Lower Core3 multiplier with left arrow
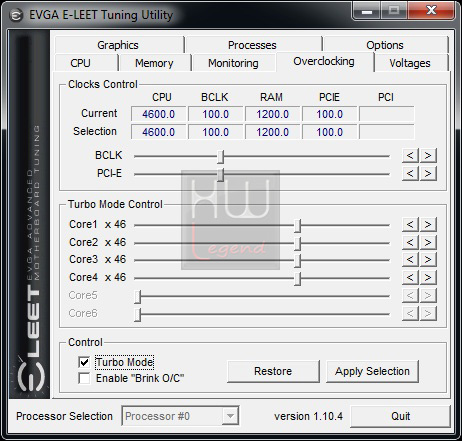 (x=410, y=260)
